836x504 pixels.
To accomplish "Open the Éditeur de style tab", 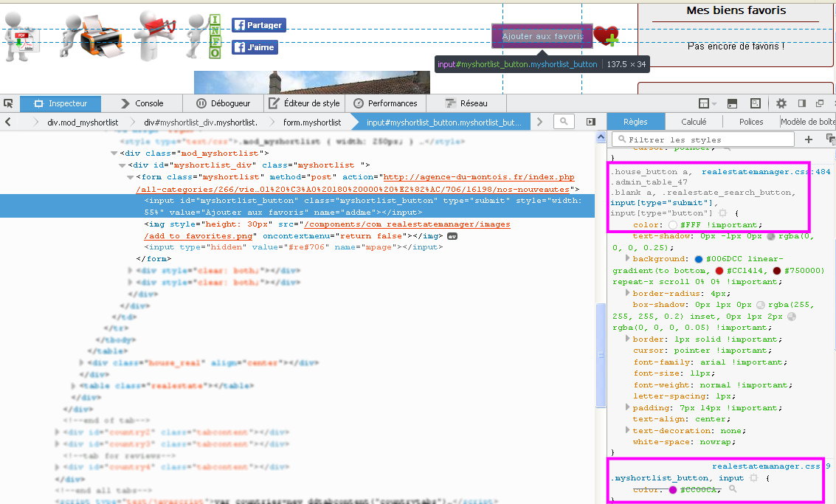I will point(305,103).
